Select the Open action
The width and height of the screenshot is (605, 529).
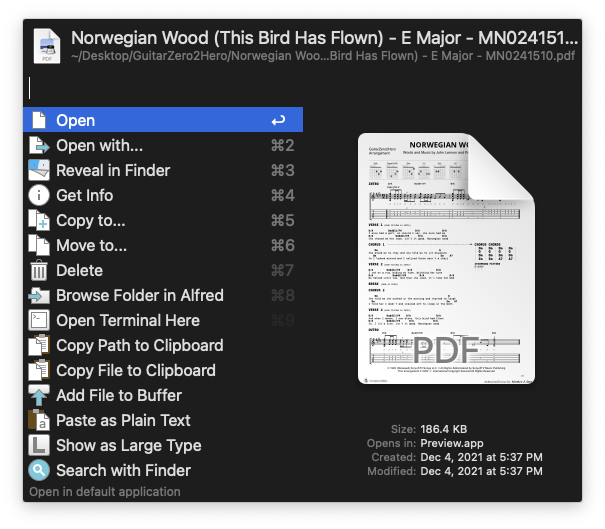point(163,120)
